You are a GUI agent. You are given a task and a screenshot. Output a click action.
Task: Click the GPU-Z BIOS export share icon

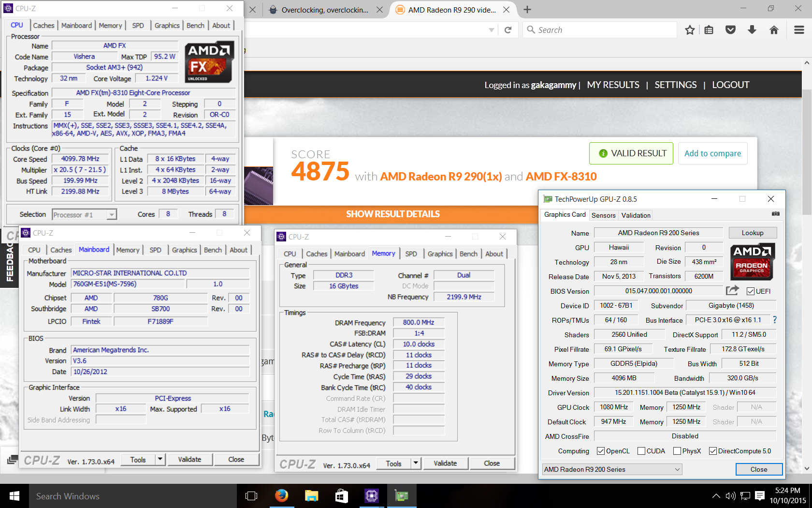[x=732, y=290]
